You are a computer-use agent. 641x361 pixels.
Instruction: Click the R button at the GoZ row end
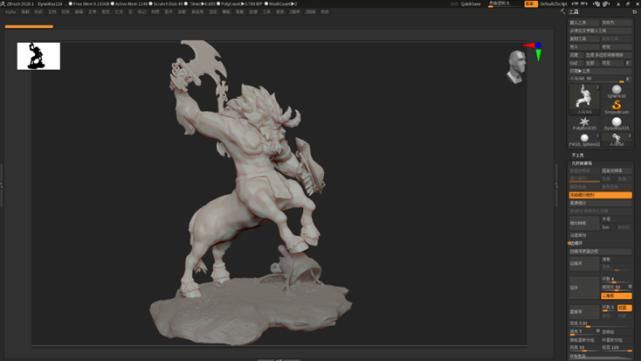point(628,63)
